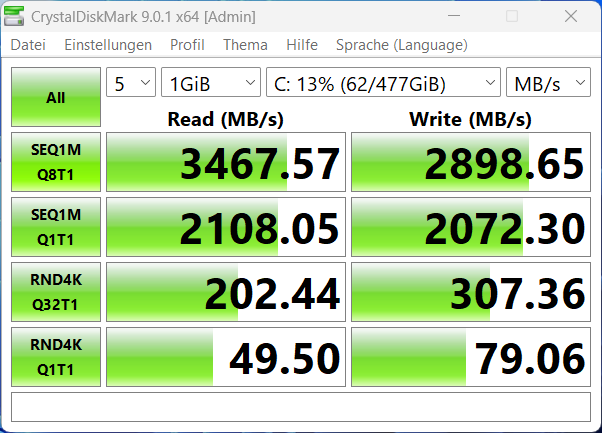Open the test count dropdown showing 5
Screen dimensions: 602x433
(131, 84)
